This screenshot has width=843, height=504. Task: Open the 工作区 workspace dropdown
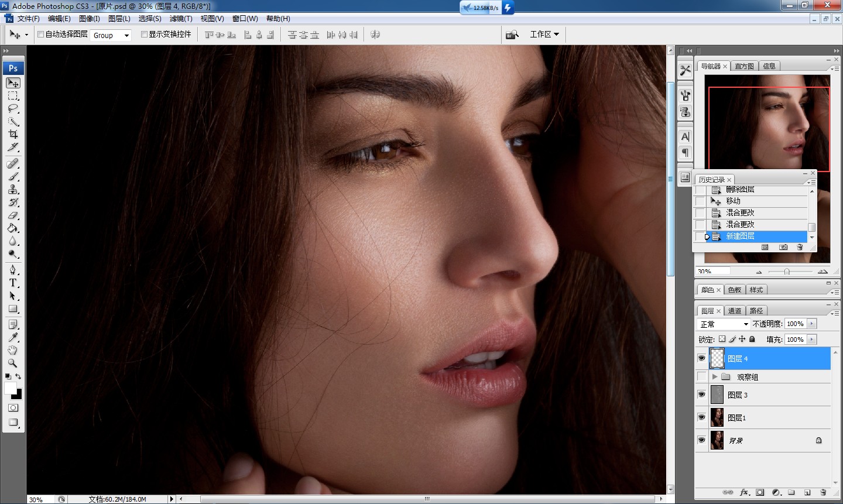[x=544, y=35]
